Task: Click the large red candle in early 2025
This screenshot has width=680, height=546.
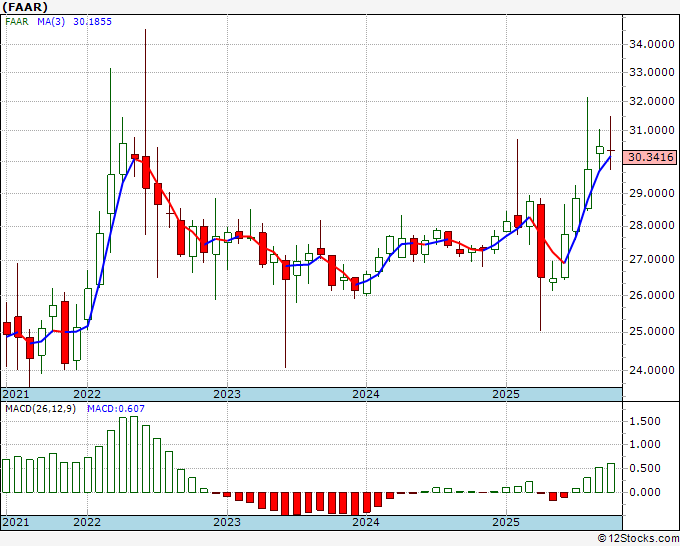Action: [541, 241]
